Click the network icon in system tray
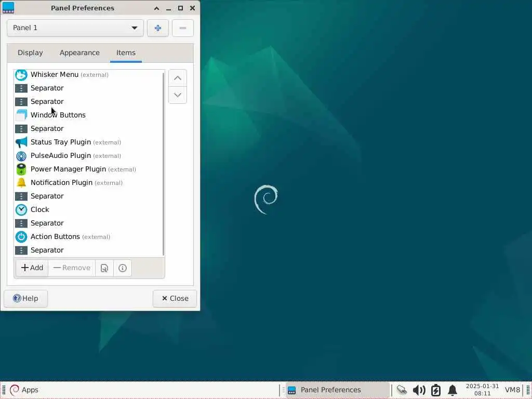The image size is (532, 399). point(402,390)
